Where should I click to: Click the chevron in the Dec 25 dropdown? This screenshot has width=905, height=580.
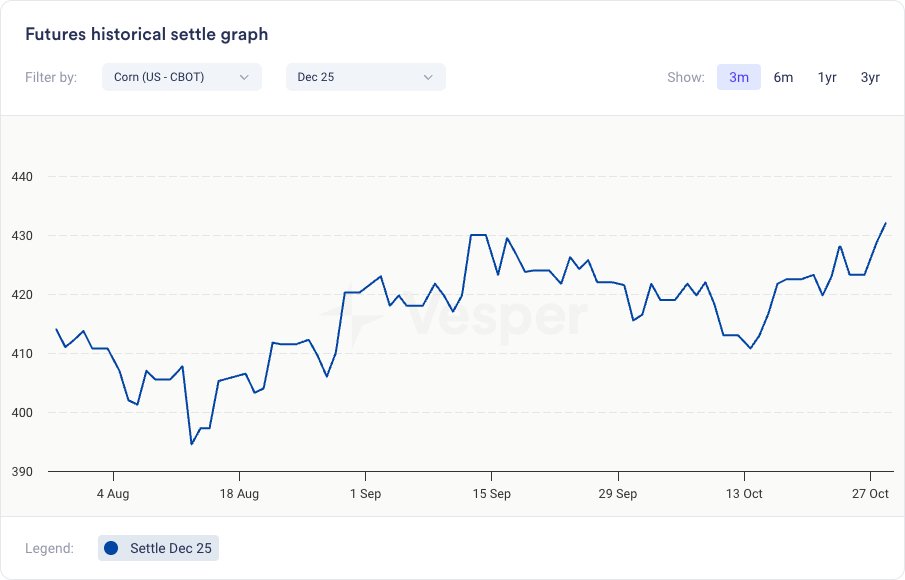(428, 77)
